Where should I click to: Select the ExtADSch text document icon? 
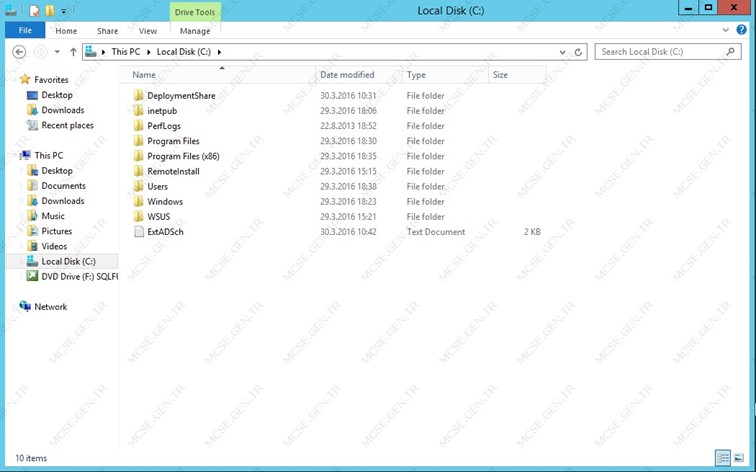(x=139, y=231)
